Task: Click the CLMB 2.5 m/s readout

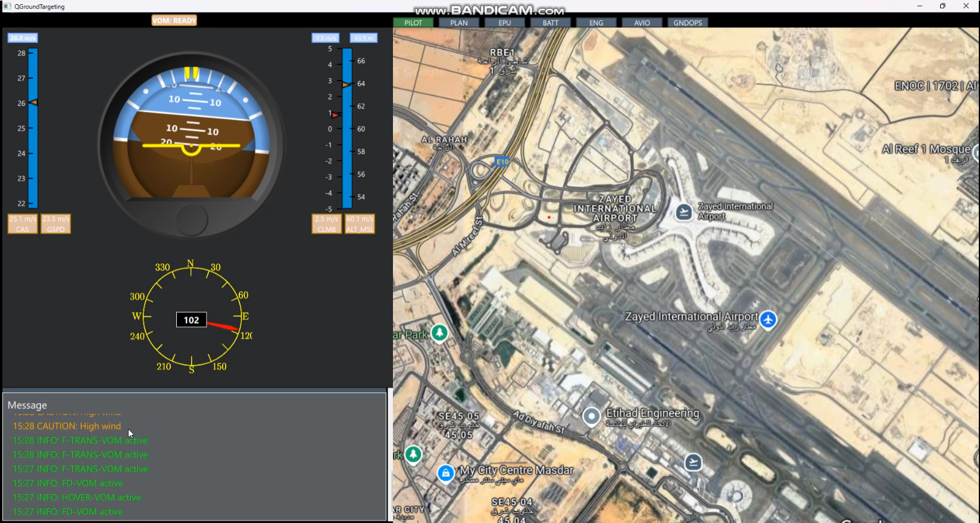Action: (327, 224)
